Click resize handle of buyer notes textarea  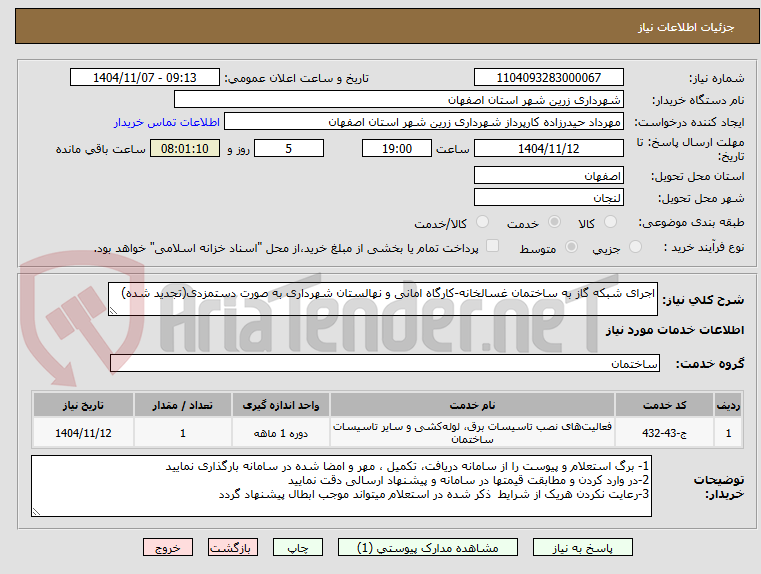(x=36, y=511)
